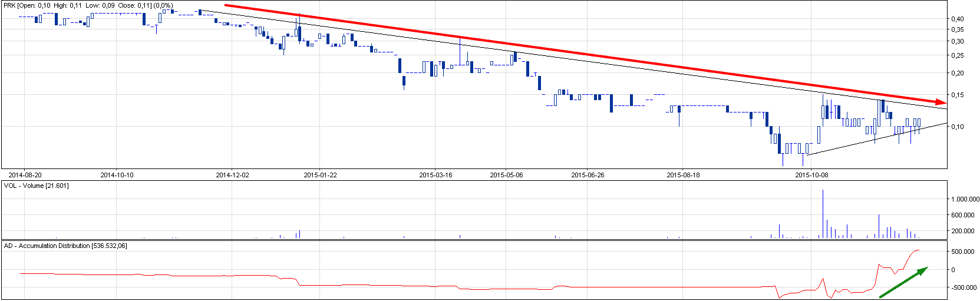
Task: Select the AD - Accumulation Distribution label
Action: click(65, 246)
